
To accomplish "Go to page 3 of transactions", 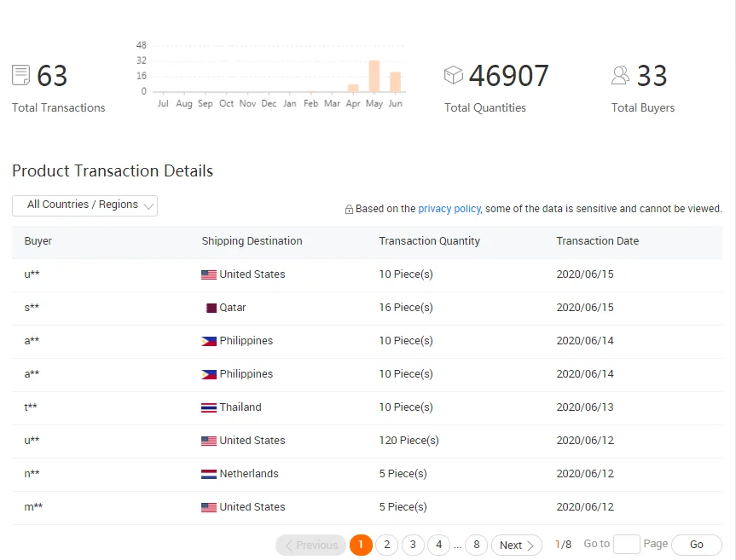I will [413, 545].
